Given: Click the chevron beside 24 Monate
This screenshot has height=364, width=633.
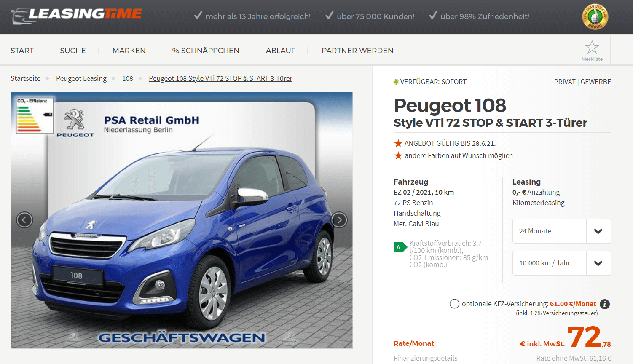Looking at the screenshot, I should [598, 231].
